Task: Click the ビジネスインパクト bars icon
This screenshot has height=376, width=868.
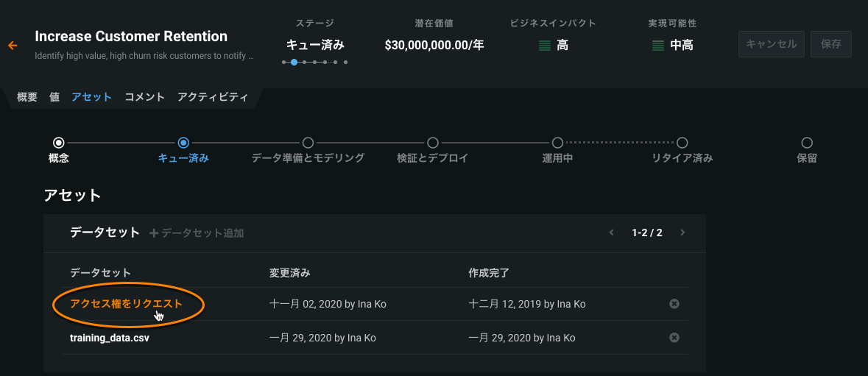Action: [x=544, y=46]
